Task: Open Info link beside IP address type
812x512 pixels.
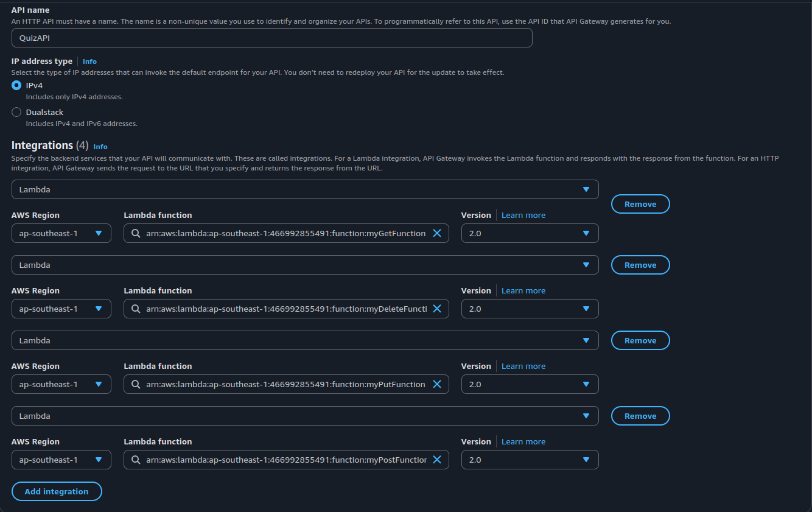Action: (89, 61)
